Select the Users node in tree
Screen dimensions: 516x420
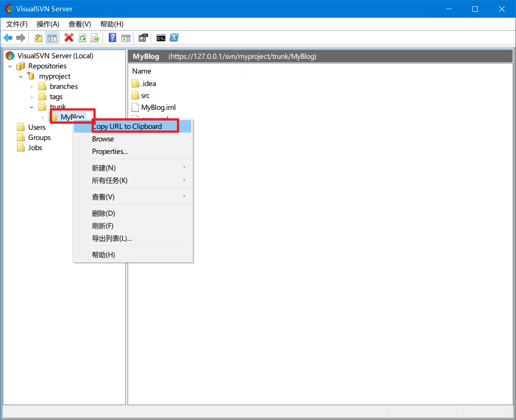pyautogui.click(x=37, y=127)
